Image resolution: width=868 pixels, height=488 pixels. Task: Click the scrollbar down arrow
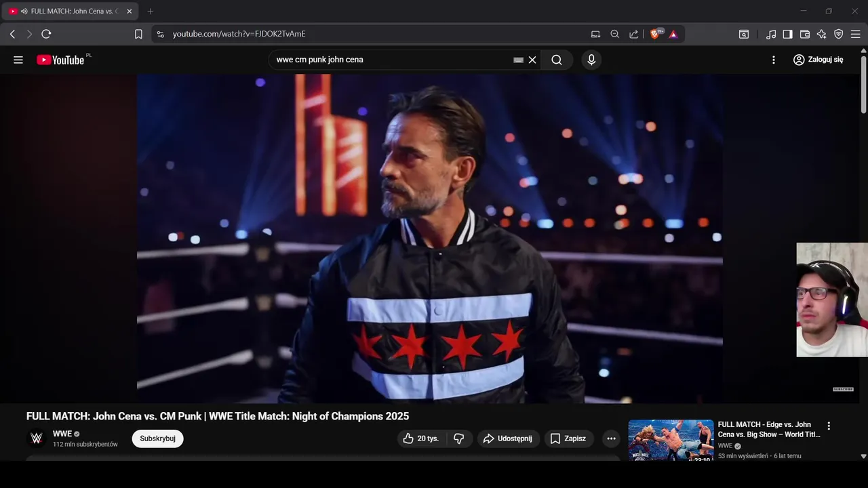click(x=863, y=457)
